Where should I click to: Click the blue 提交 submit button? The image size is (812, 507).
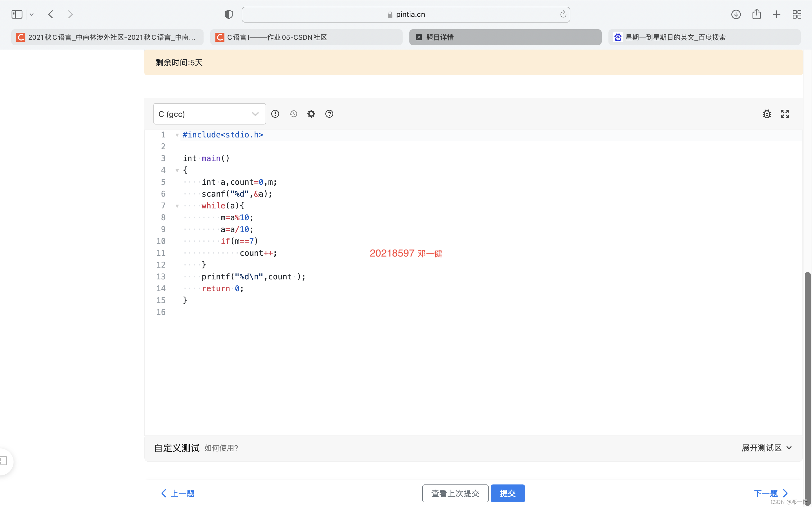coord(507,493)
